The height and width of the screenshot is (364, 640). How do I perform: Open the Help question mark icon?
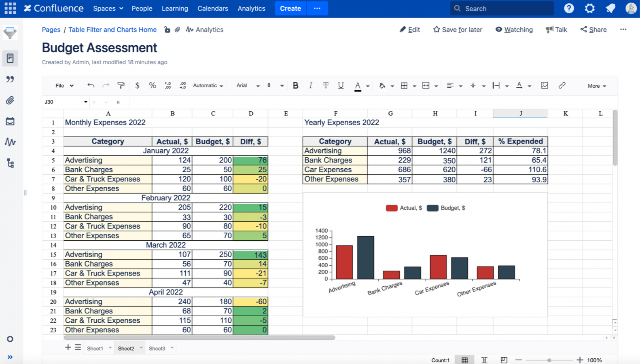tap(569, 8)
